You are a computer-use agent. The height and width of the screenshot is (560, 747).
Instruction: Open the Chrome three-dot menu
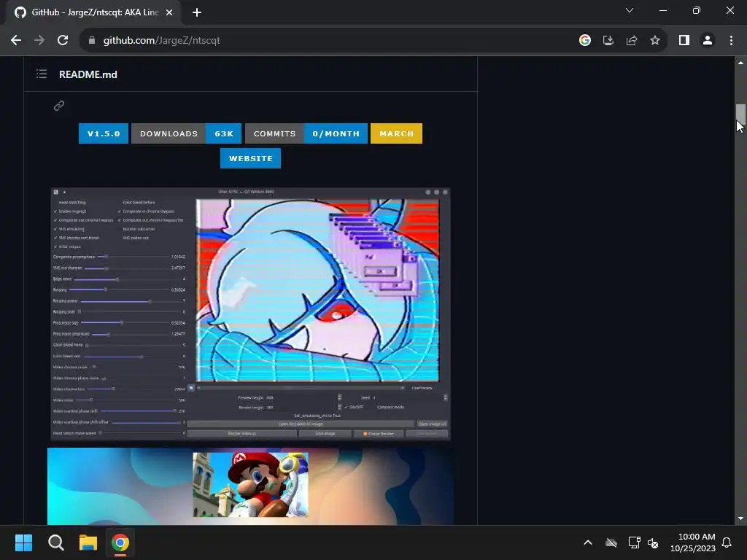pyautogui.click(x=731, y=41)
